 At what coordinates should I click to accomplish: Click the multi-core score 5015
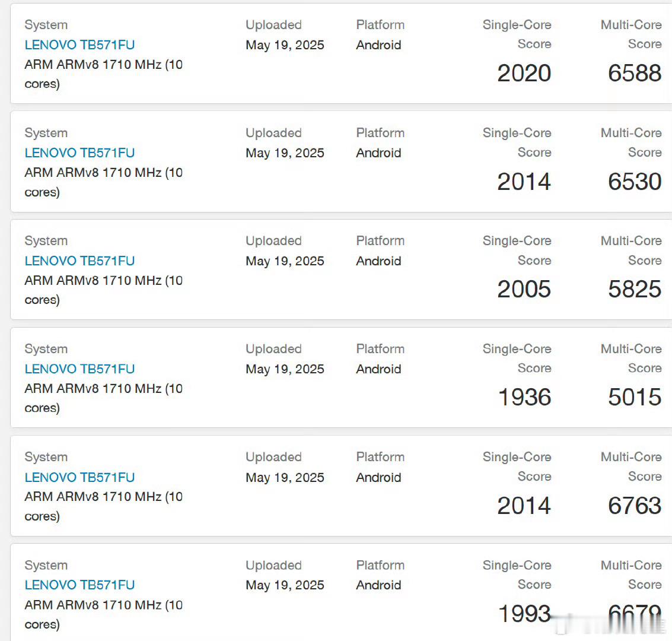tap(635, 397)
